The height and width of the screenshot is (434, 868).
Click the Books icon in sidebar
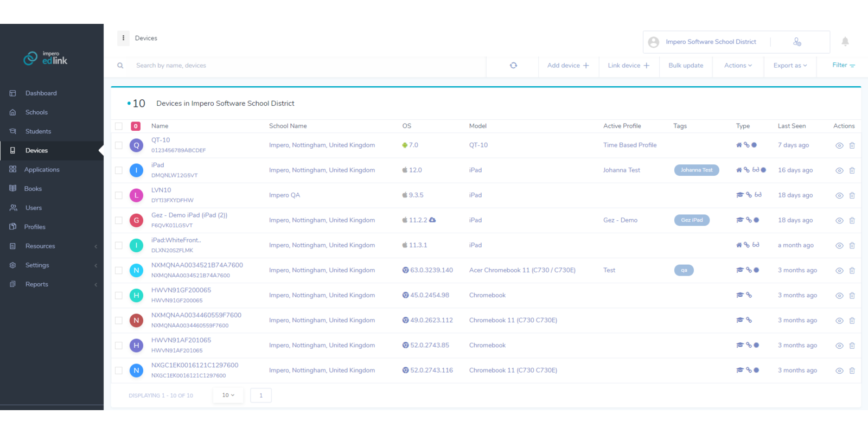12,188
